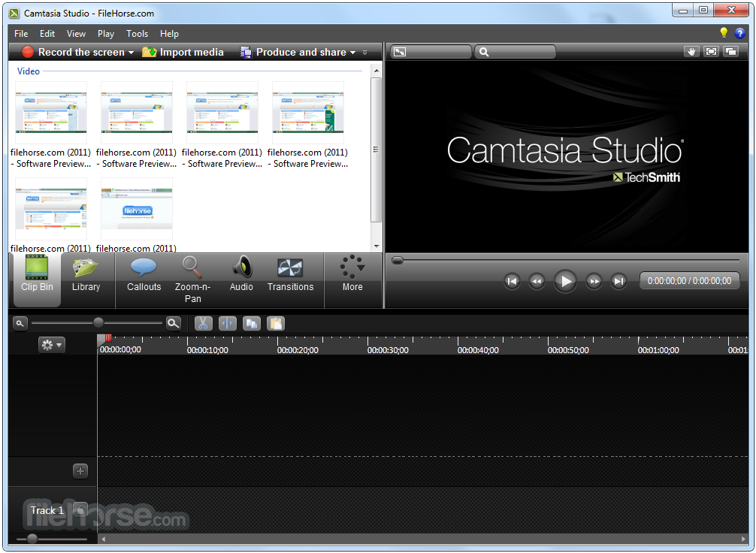Open the timeline gear settings dropdown

(x=52, y=345)
